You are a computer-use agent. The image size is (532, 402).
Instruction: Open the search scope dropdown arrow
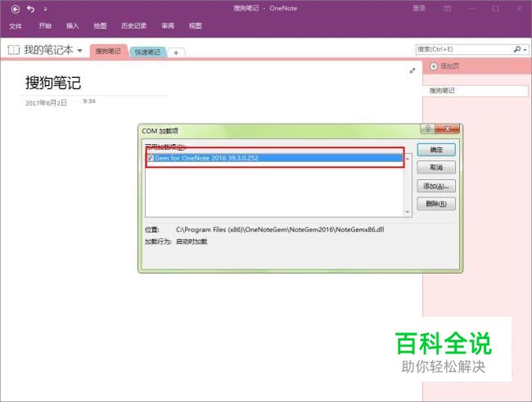click(x=525, y=50)
